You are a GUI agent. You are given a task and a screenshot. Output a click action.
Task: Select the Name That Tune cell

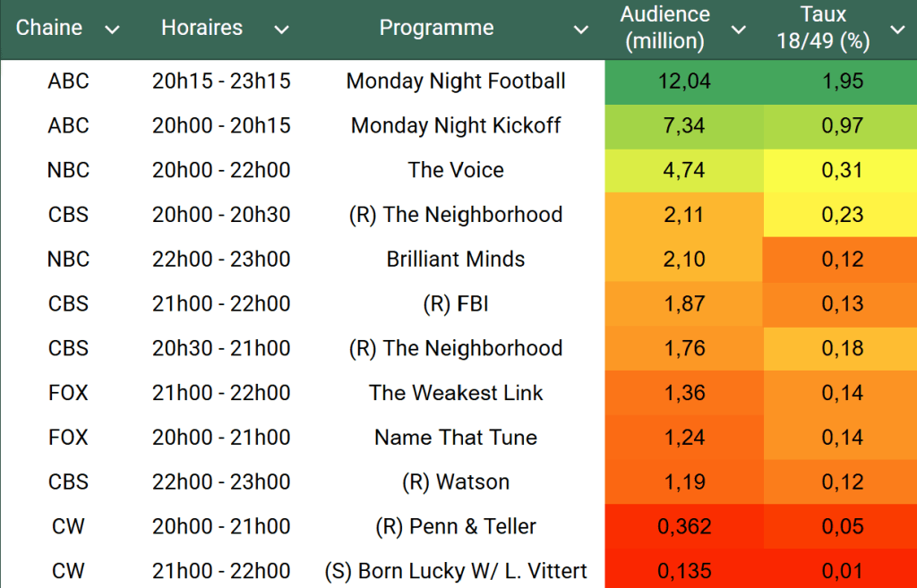456,438
